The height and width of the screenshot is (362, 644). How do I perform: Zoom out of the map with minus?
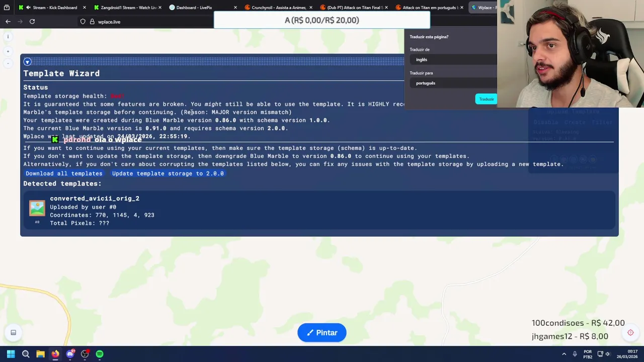pyautogui.click(x=8, y=63)
